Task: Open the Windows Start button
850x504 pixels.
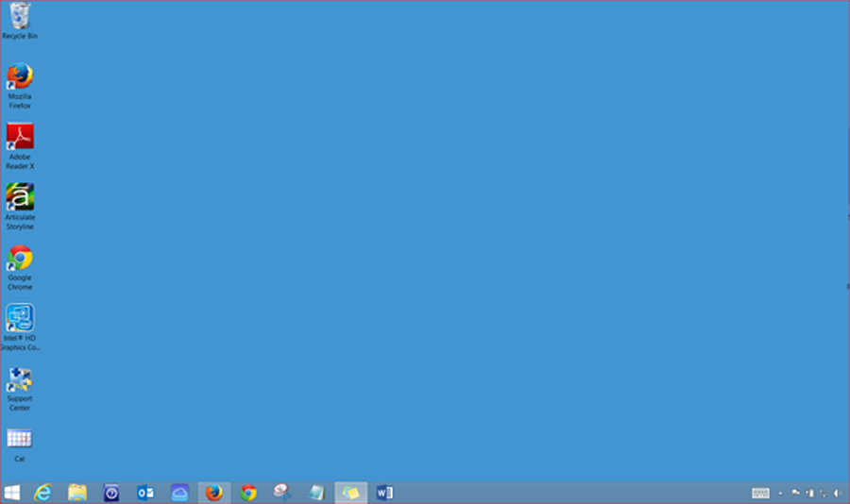Action: (x=12, y=493)
